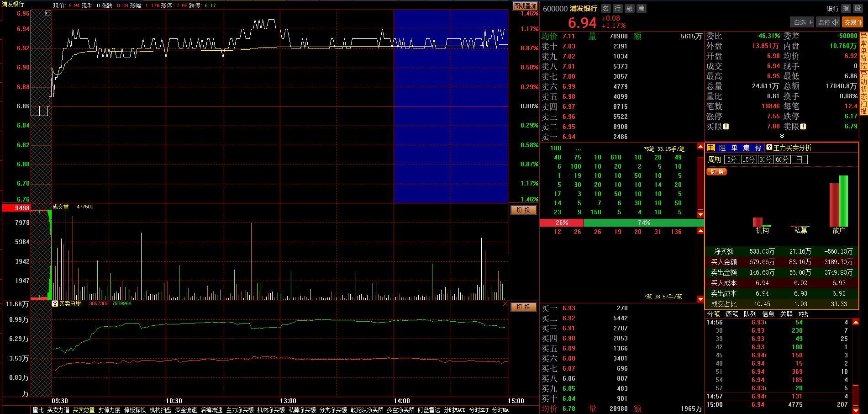868x414 pixels.
Task: Click the 指 index icon near 银行
Action: 846,9
